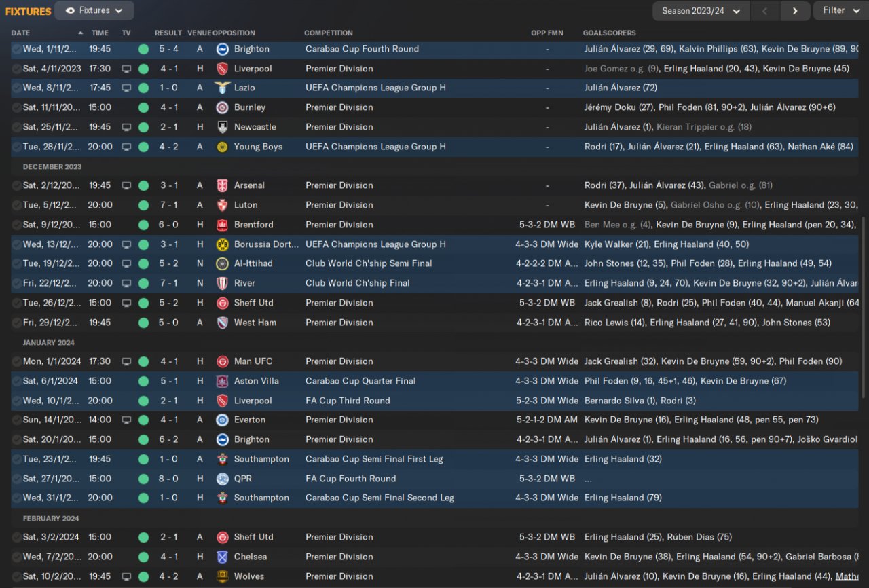Open Carabao Cup Quarter Final link

[x=360, y=381]
